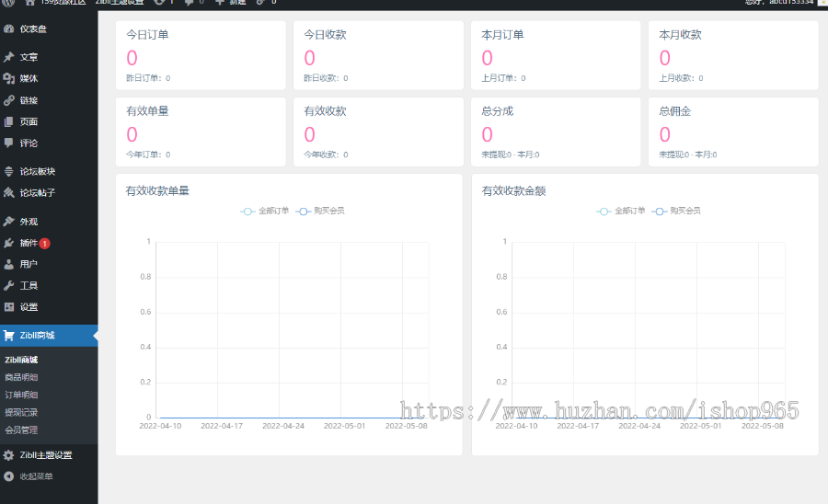828x504 pixels.
Task: Click the 上月订单: 0 text
Action: tap(504, 78)
